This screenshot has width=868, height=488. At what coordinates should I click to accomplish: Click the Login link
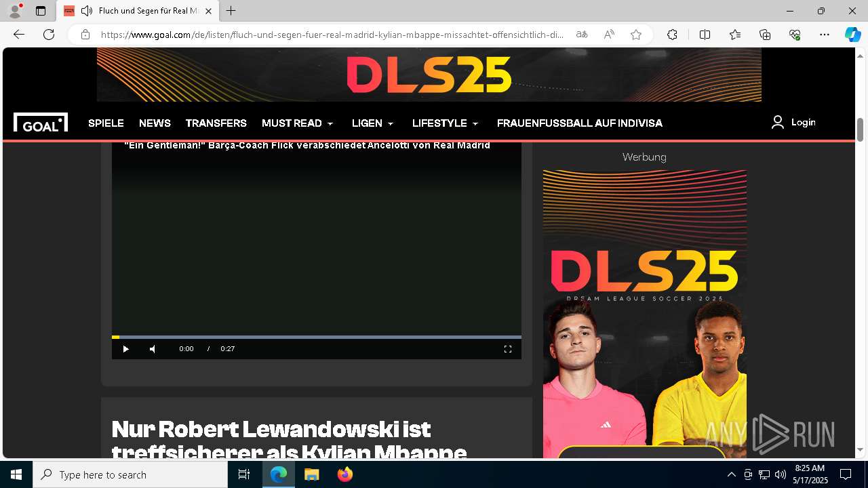[x=793, y=122]
